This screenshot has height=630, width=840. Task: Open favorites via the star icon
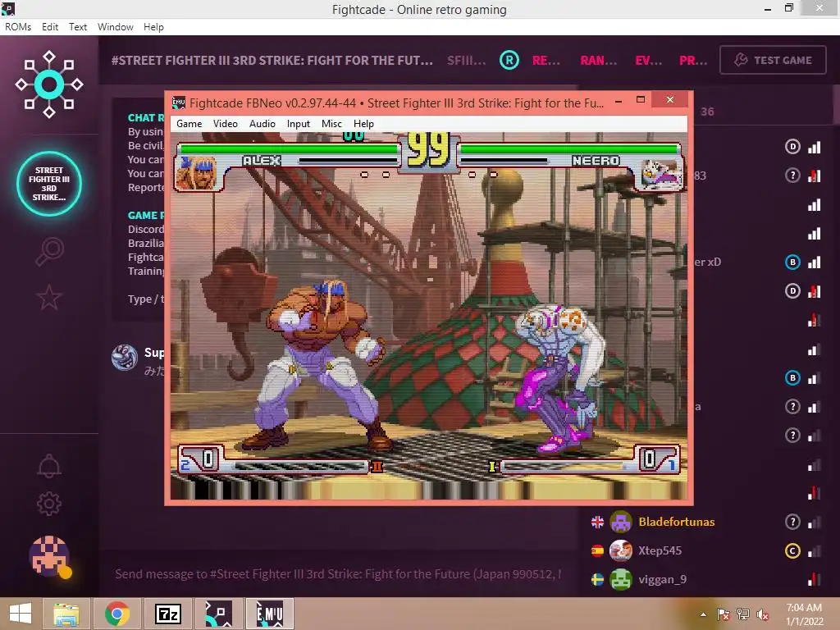[48, 297]
